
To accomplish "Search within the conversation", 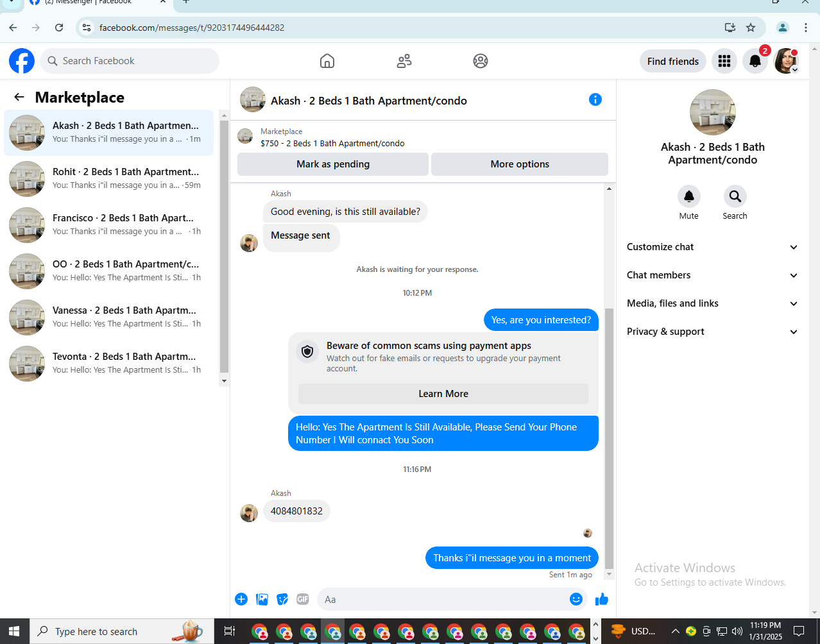I will [x=735, y=196].
